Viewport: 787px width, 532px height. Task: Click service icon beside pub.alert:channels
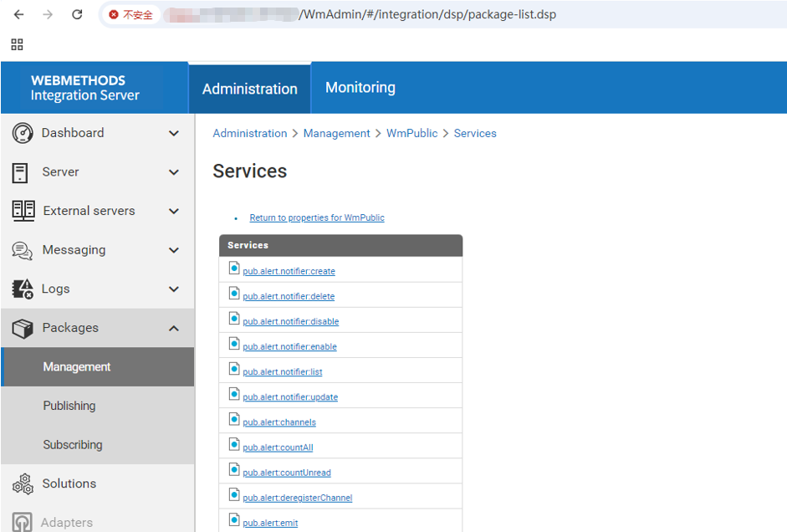click(x=234, y=418)
